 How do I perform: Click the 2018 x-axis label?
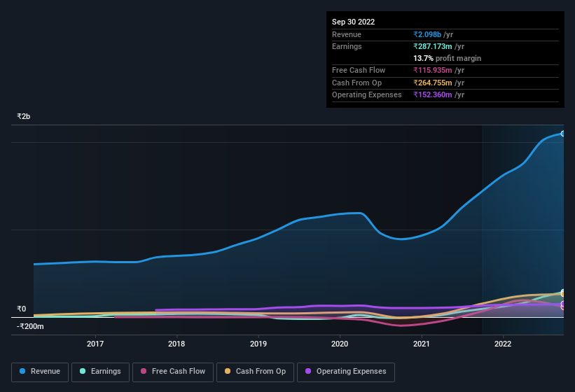coord(176,344)
